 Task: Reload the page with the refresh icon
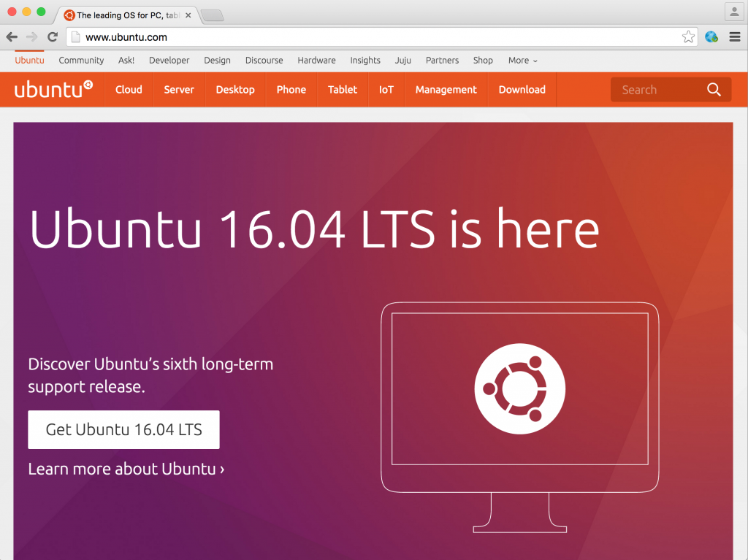tap(51, 36)
